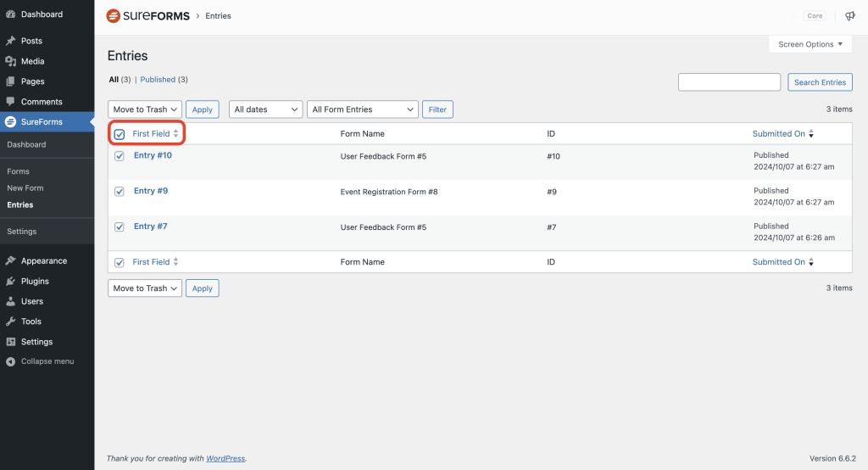The width and height of the screenshot is (868, 470).
Task: Click the Core badge in header
Action: point(815,16)
